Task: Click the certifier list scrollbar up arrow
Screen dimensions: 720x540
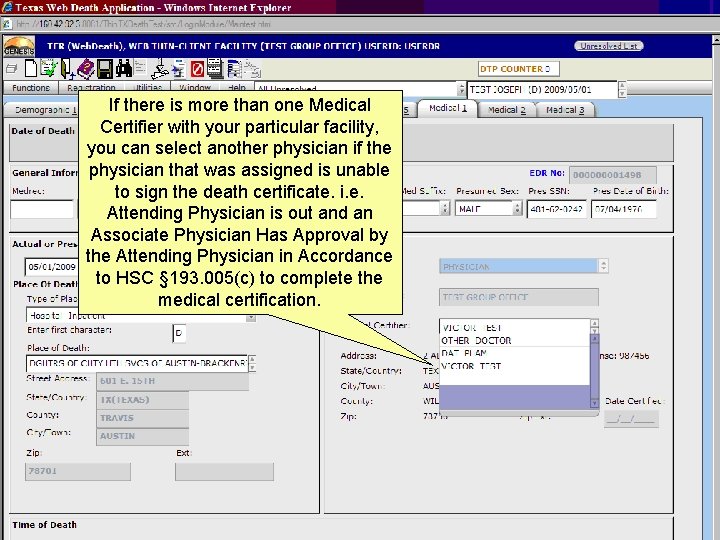Action: pyautogui.click(x=594, y=339)
